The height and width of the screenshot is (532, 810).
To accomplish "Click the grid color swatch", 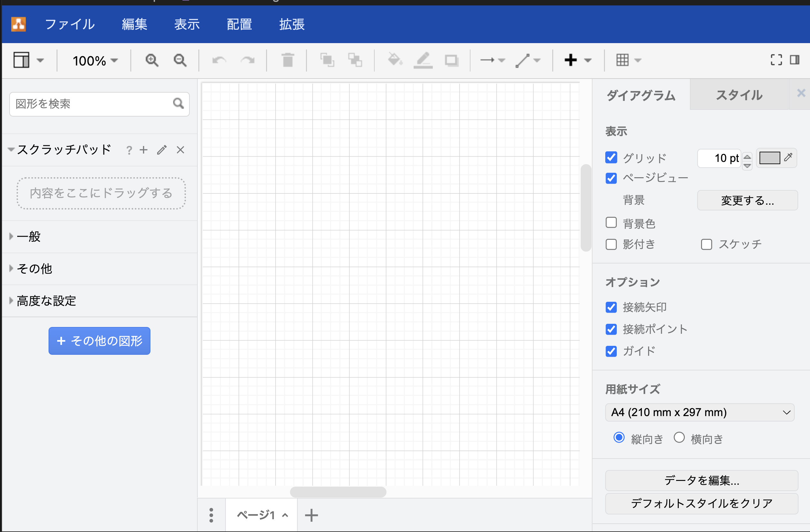I will pyautogui.click(x=769, y=157).
